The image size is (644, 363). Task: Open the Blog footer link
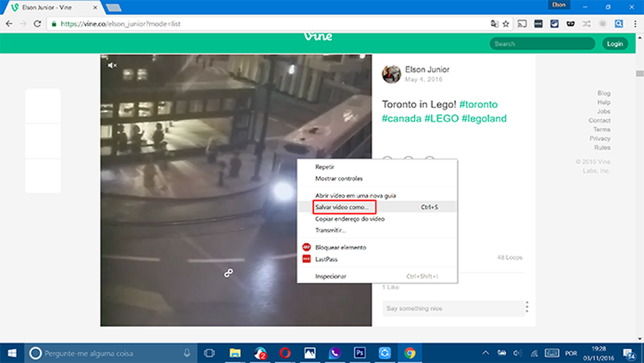coord(603,93)
